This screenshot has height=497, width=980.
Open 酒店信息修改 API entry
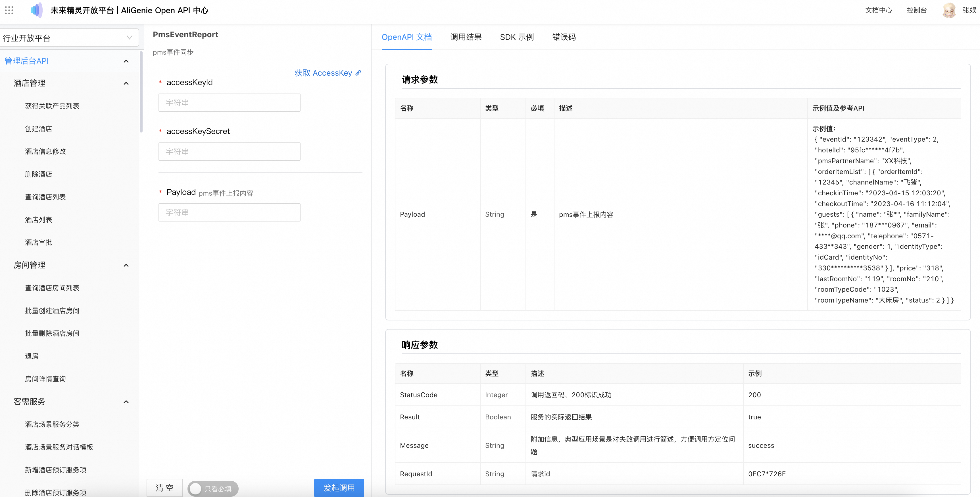[x=45, y=151]
